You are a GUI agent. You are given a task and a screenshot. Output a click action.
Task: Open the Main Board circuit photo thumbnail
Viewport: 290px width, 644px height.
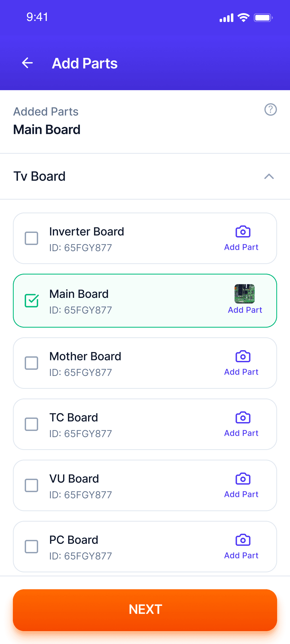[x=245, y=294]
